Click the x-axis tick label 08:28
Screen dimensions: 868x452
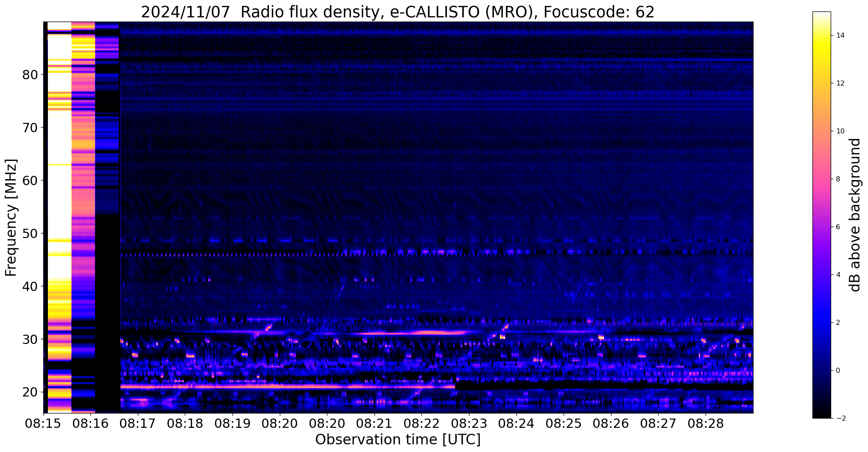point(706,424)
